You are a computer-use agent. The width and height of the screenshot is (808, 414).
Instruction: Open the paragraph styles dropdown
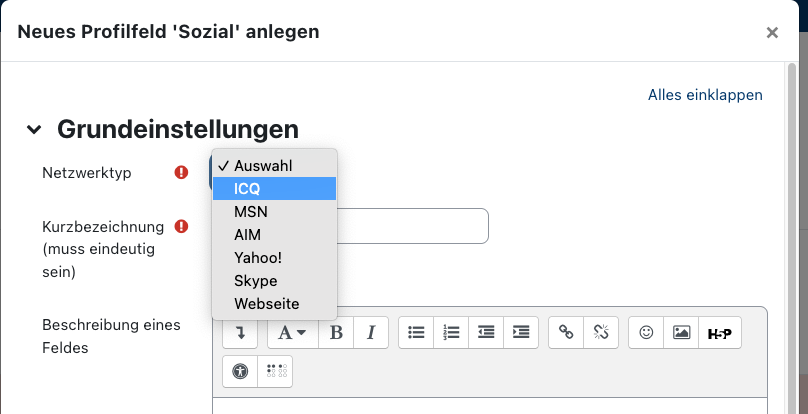coord(293,333)
